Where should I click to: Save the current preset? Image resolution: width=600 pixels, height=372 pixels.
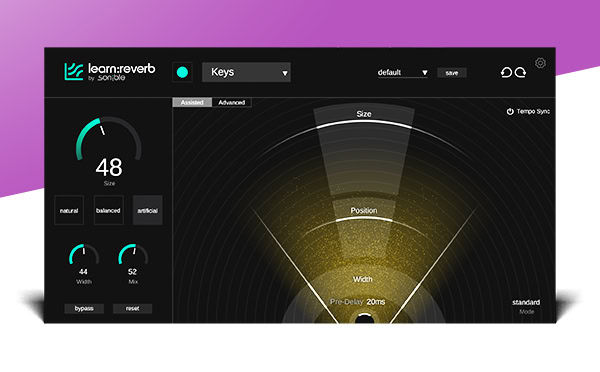(452, 73)
